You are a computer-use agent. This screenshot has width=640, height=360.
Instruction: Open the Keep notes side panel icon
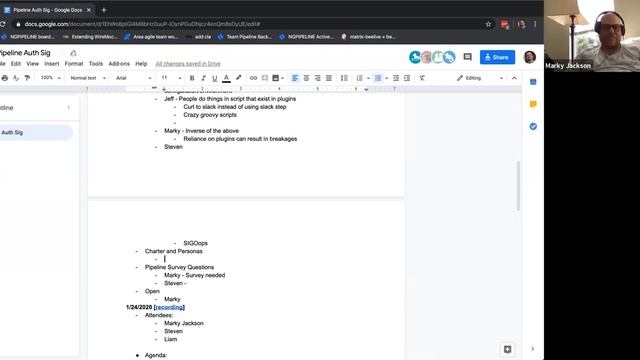coord(533,104)
